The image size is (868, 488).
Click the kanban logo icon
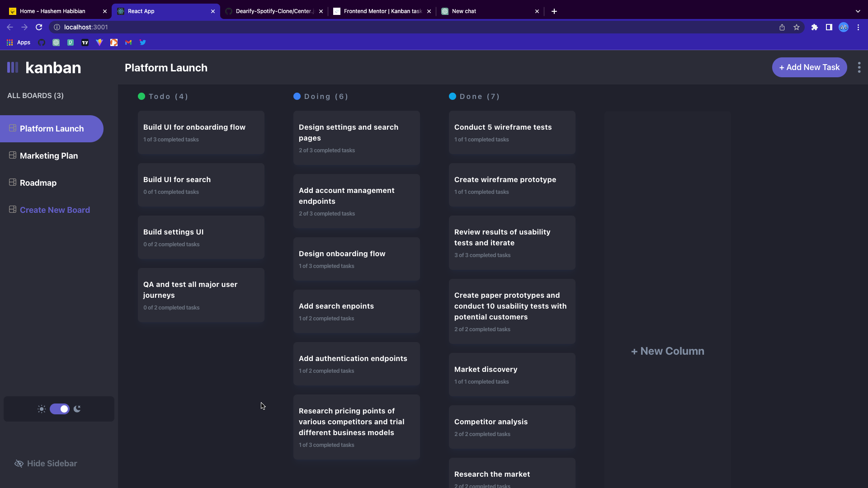[x=13, y=68]
